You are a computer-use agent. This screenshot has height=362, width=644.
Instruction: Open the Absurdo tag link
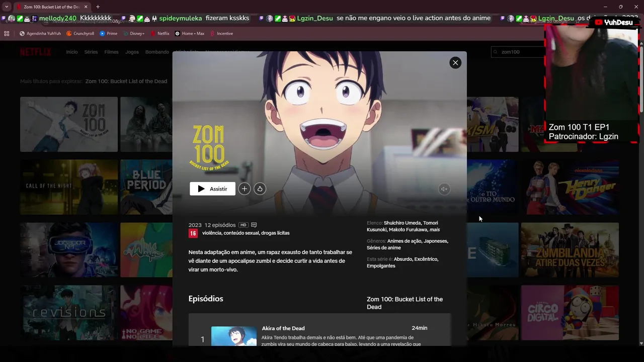[x=403, y=259]
